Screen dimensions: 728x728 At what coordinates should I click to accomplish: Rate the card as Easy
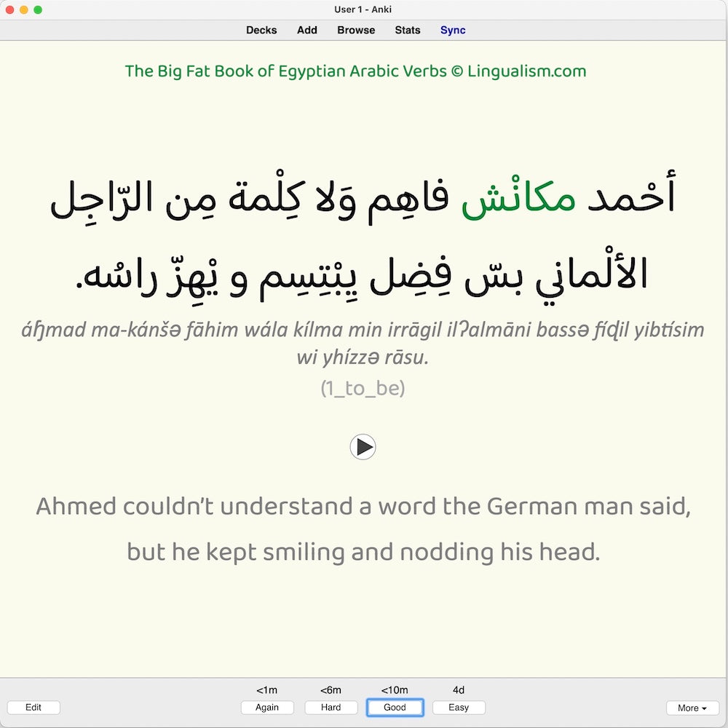[x=459, y=707]
